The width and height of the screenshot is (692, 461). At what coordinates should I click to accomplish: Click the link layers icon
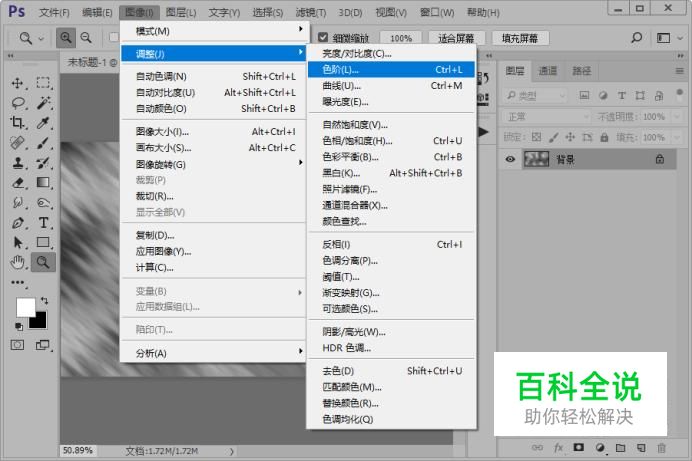click(537, 448)
